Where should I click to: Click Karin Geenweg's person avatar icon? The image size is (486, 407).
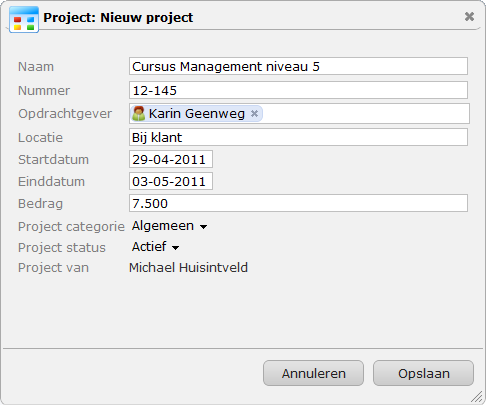click(138, 113)
